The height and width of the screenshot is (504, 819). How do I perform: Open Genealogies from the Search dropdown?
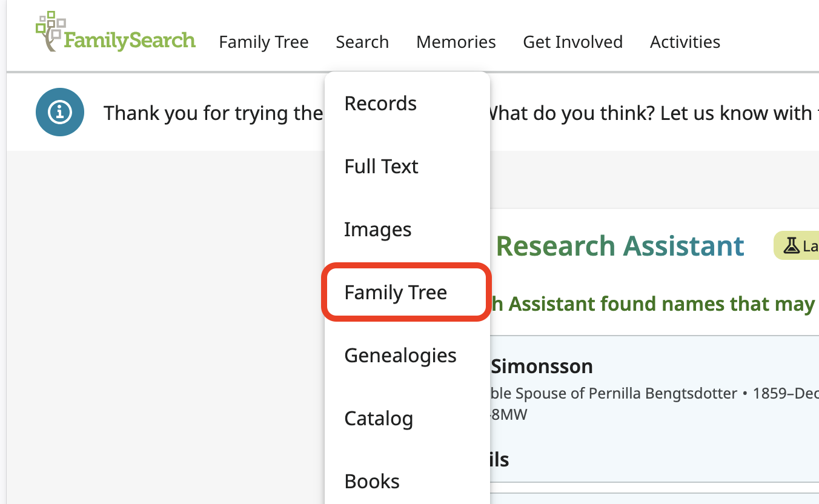(x=400, y=356)
